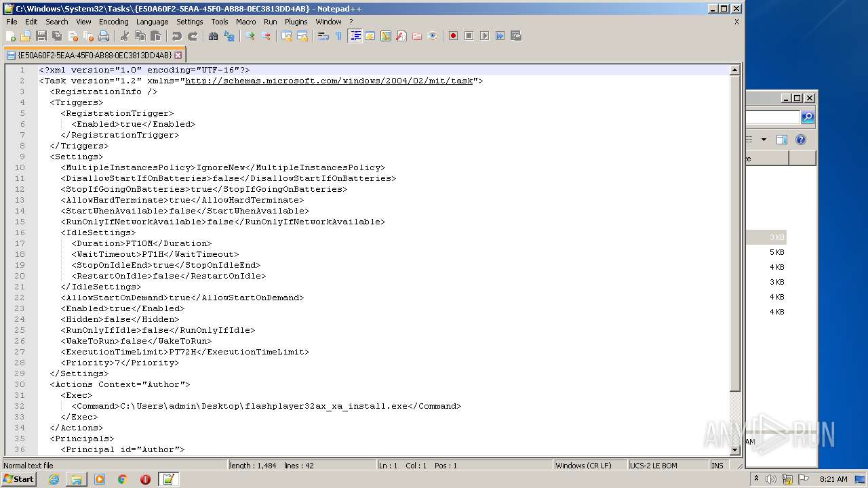Click the vertical scrollbar thumb in the editor
Image resolution: width=868 pixels, height=488 pixels.
734,232
